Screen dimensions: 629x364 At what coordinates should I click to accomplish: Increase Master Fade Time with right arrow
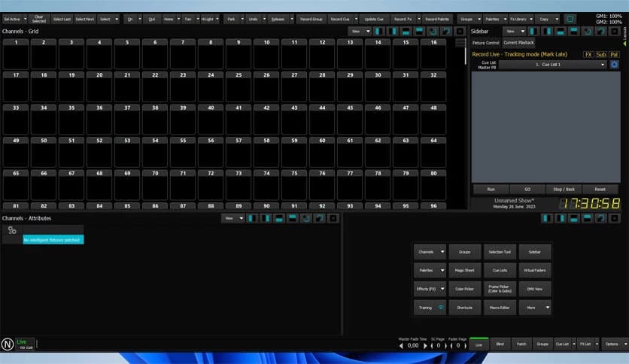[425, 345]
